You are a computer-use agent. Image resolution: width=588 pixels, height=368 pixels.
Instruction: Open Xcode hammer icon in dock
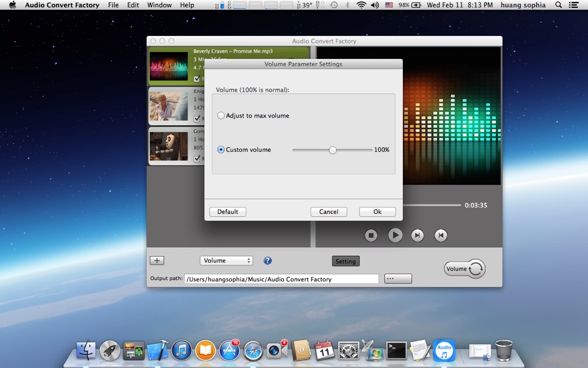click(158, 351)
